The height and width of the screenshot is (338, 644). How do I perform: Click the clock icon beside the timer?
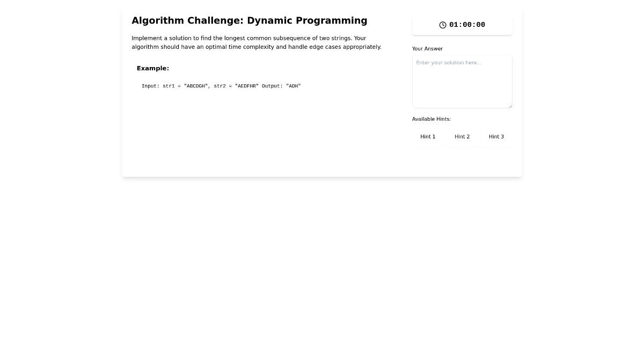click(443, 25)
